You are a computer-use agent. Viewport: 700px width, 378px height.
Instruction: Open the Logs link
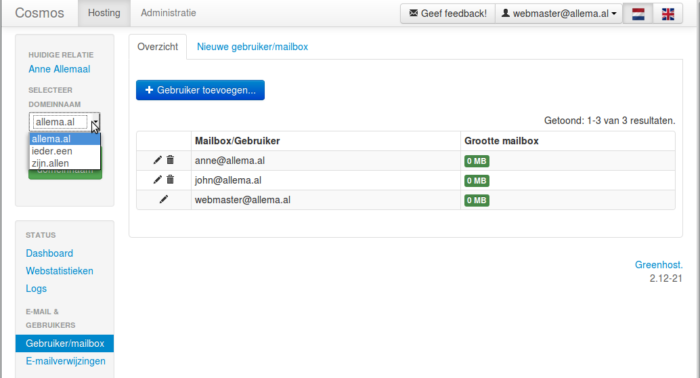pyautogui.click(x=36, y=288)
